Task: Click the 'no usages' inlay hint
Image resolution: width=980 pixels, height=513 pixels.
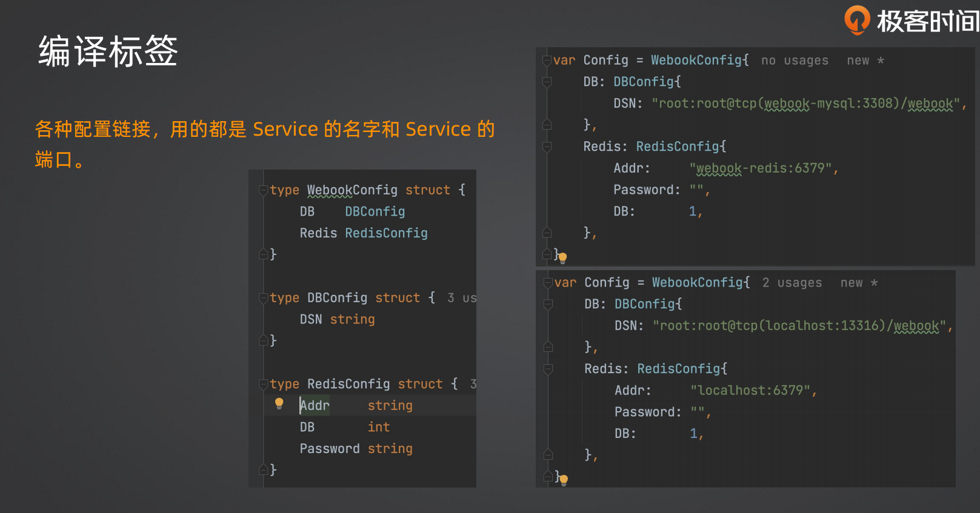Action: (795, 61)
